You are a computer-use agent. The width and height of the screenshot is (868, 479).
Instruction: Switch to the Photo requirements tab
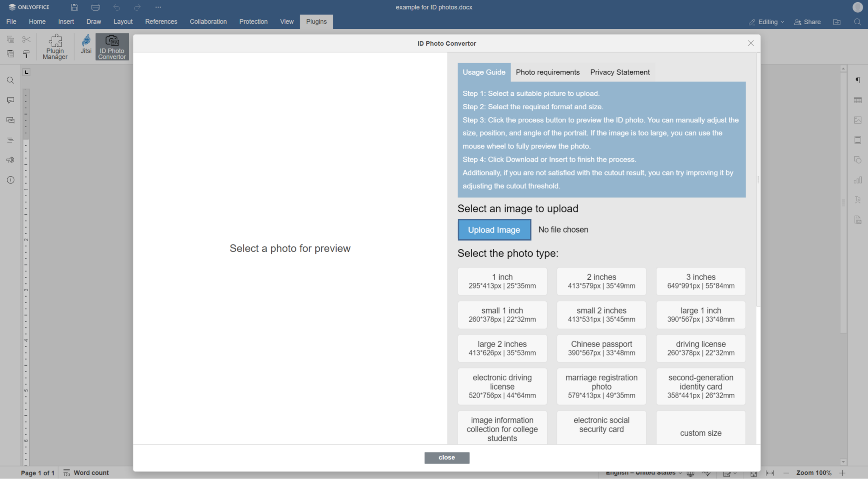(x=548, y=72)
